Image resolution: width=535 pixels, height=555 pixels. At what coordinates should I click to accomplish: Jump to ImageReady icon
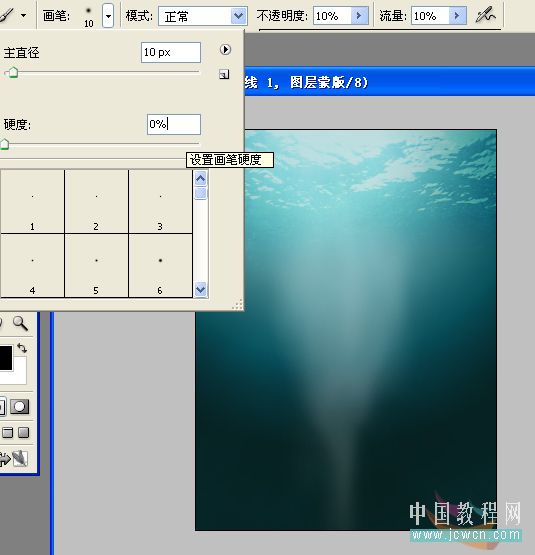pyautogui.click(x=13, y=459)
